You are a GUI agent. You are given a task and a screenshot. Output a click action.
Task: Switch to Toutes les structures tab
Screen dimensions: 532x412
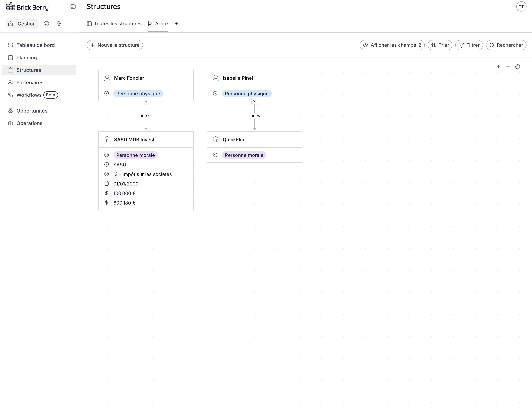pyautogui.click(x=114, y=24)
